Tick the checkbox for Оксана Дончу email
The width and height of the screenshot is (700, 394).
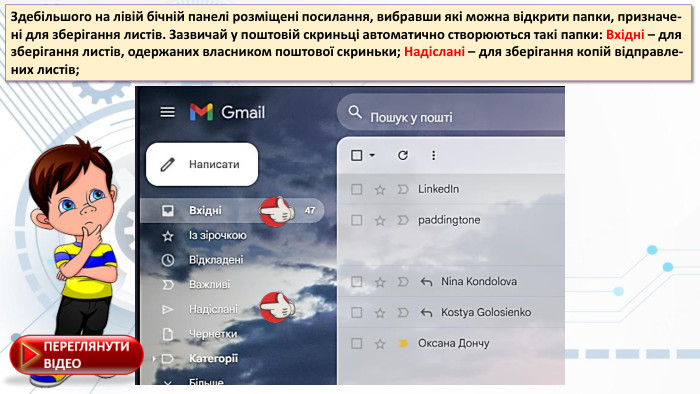pyautogui.click(x=356, y=344)
